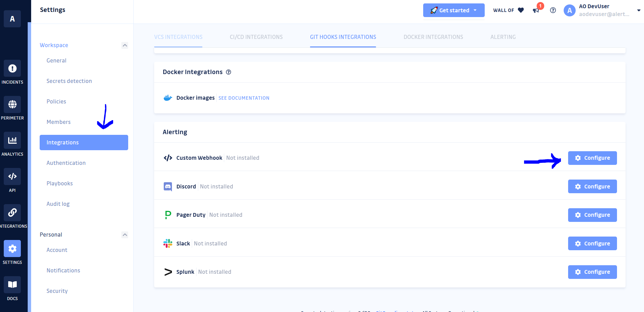Click the Docker Integrations help tooltip icon
The width and height of the screenshot is (644, 312).
[x=229, y=72]
